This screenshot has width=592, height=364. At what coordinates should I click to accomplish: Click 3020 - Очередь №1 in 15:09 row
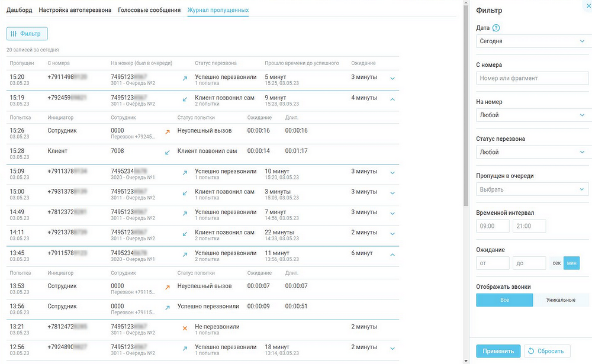pos(133,178)
